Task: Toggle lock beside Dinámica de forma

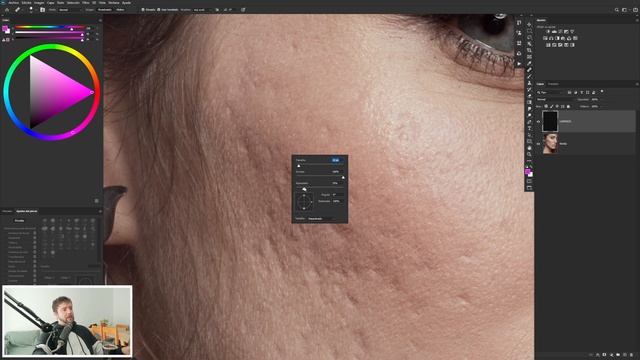Action: click(x=35, y=233)
